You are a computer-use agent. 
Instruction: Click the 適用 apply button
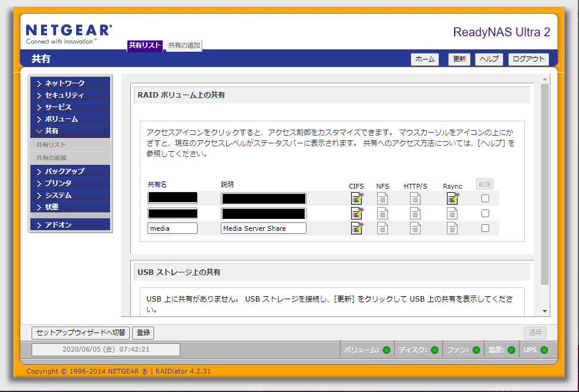(x=535, y=333)
